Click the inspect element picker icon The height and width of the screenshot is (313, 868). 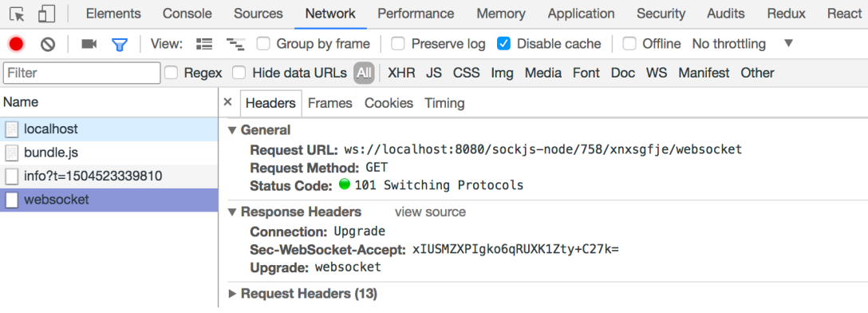(x=18, y=14)
